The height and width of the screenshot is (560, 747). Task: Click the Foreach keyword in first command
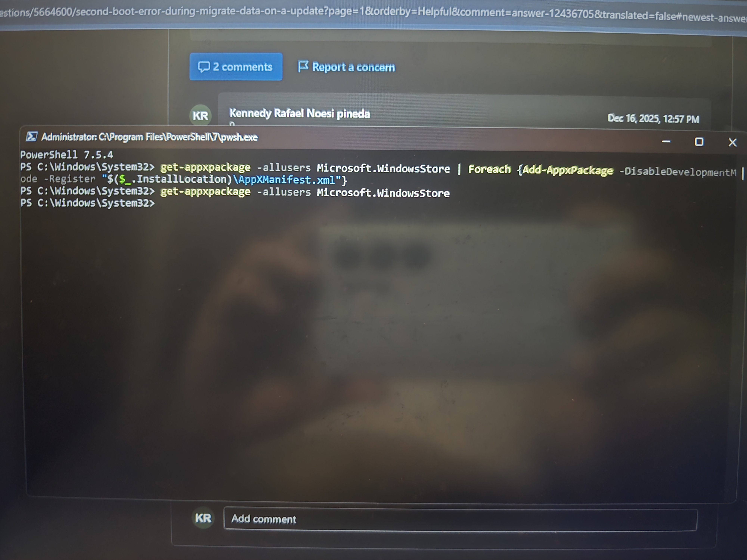[489, 169]
